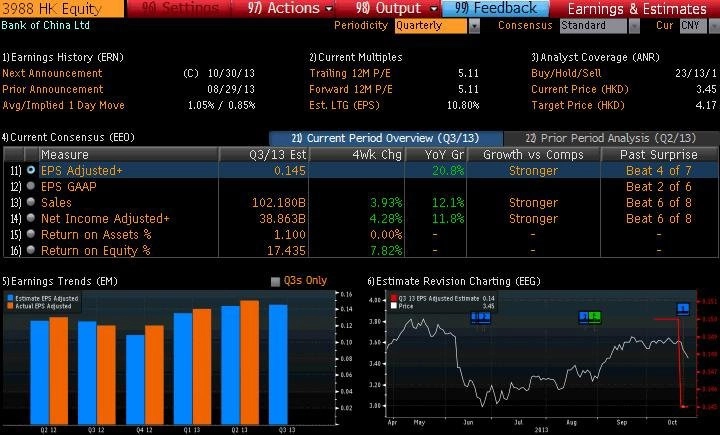Click the 7.82% four-week change value
This screenshot has height=435, width=720.
[386, 251]
